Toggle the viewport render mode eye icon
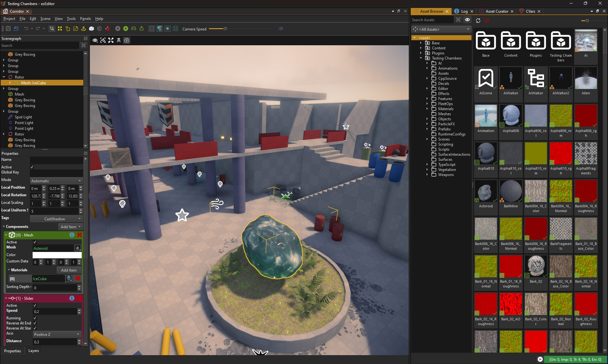 pos(95,40)
